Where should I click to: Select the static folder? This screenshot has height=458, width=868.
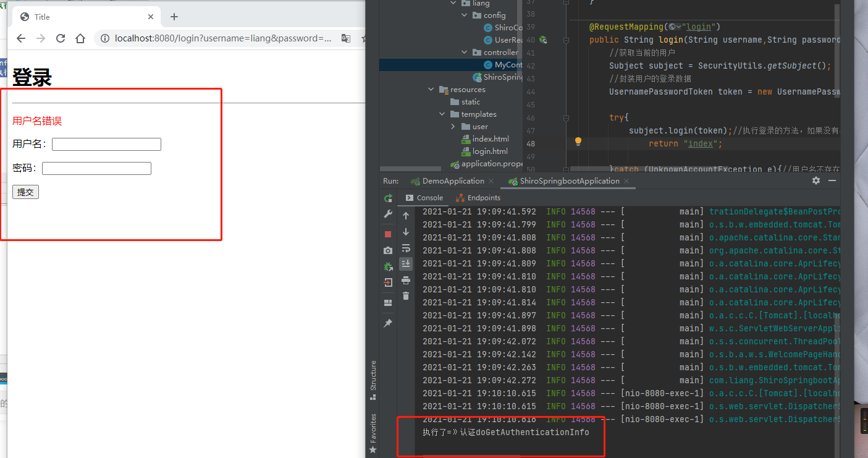coord(465,102)
